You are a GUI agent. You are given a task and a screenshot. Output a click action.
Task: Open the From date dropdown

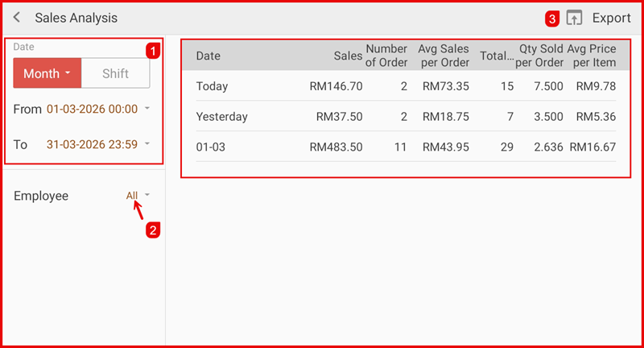(98, 109)
